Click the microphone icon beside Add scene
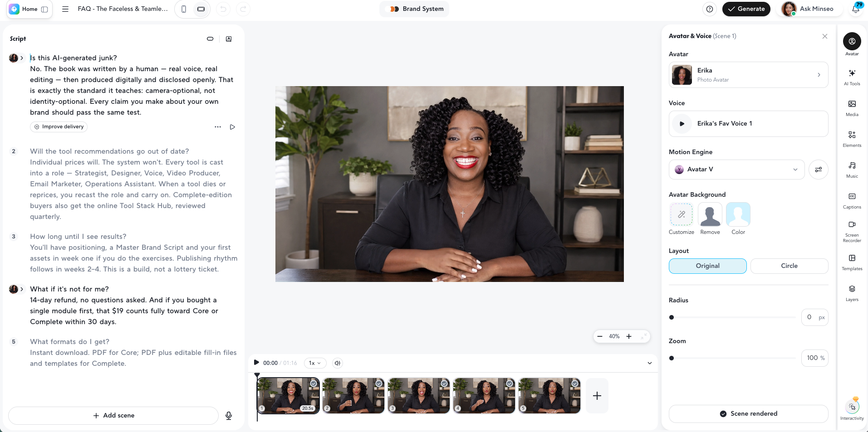The width and height of the screenshot is (868, 432). point(229,415)
